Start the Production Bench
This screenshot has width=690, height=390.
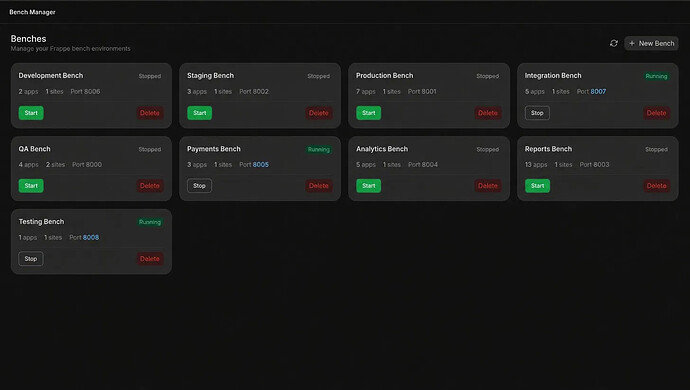click(368, 113)
